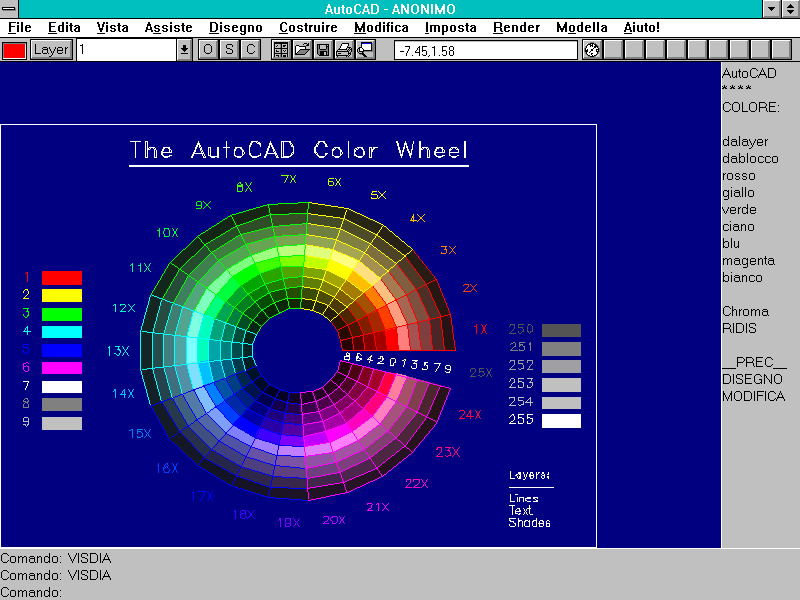Choose bianco color in side menu
The width and height of the screenshot is (800, 600).
pos(742,278)
